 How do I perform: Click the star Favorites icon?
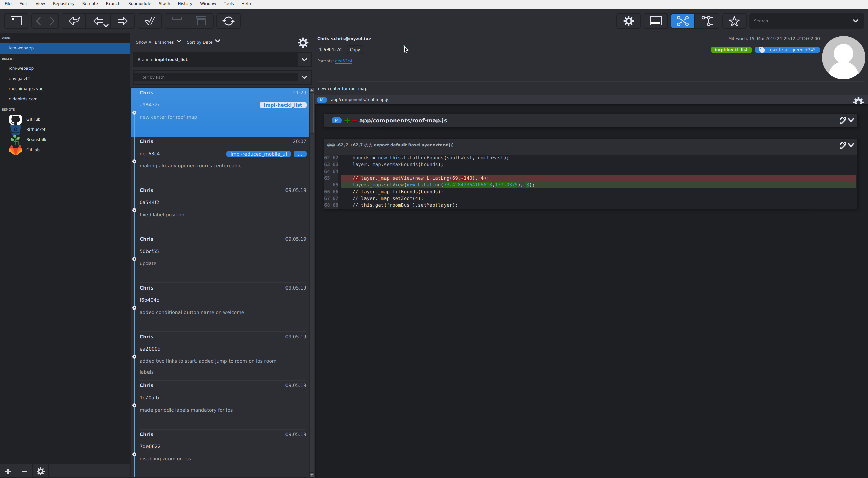coord(734,21)
